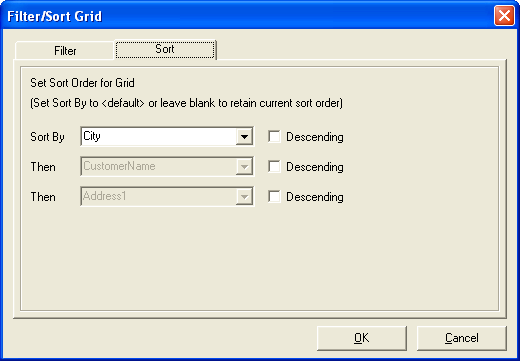This screenshot has height=361, width=520.
Task: Expand the Address1 Then dropdown arrow
Action: (244, 197)
